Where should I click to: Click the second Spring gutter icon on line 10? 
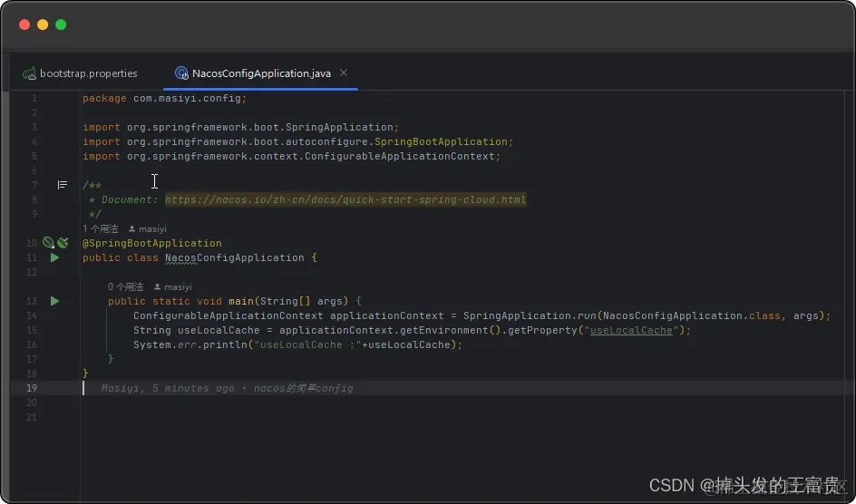[x=63, y=243]
